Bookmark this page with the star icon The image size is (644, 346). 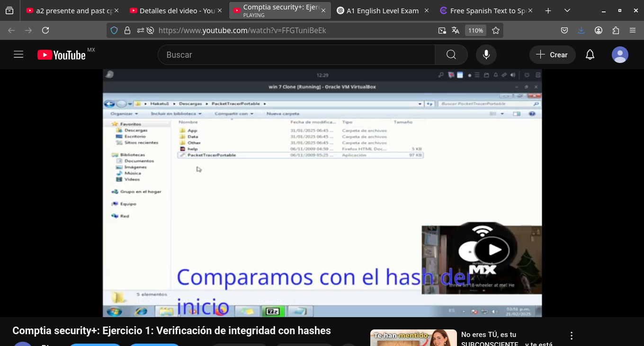pyautogui.click(x=496, y=30)
